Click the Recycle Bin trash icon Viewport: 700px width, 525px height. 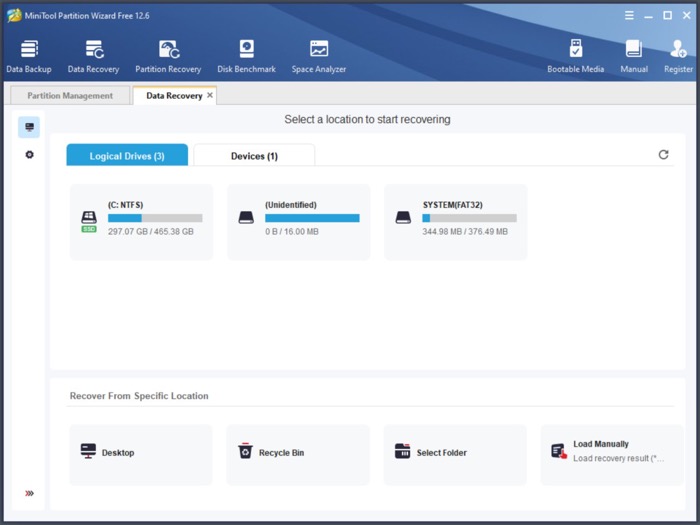point(245,451)
